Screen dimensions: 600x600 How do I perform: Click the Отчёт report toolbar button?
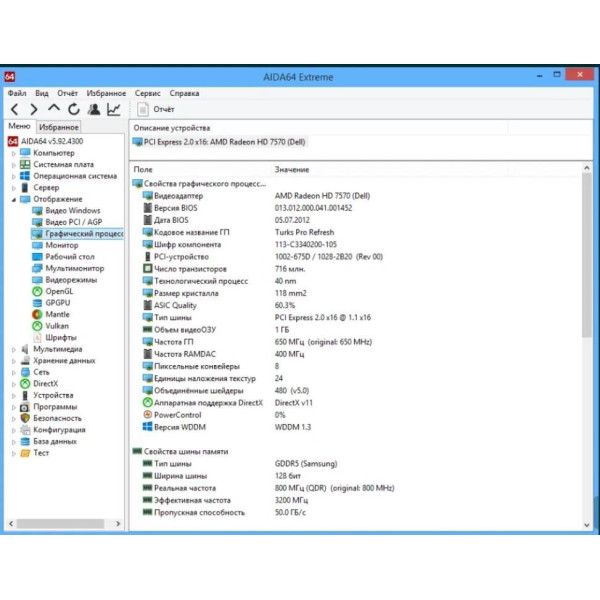pos(156,109)
